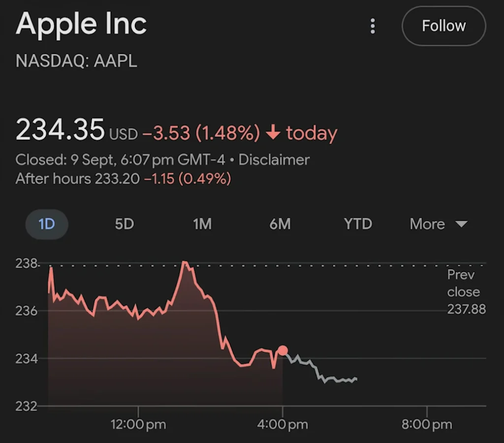The height and width of the screenshot is (443, 504).
Task: Click the −3.53 (1.48%) price change
Action: point(201,133)
